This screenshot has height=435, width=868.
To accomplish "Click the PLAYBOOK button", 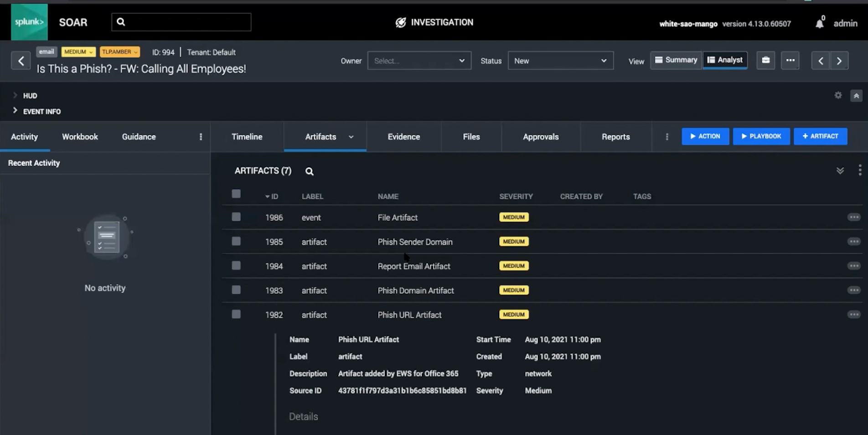I will pos(761,136).
